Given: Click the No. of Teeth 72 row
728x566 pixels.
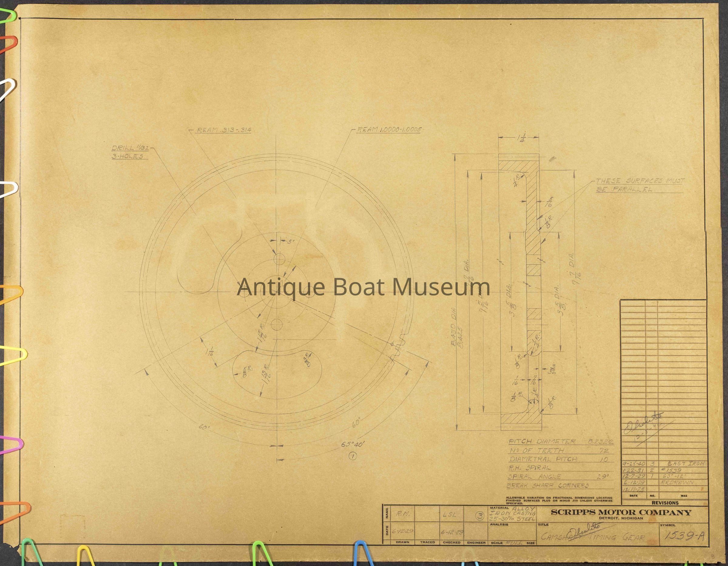Looking at the screenshot, I should coord(560,450).
